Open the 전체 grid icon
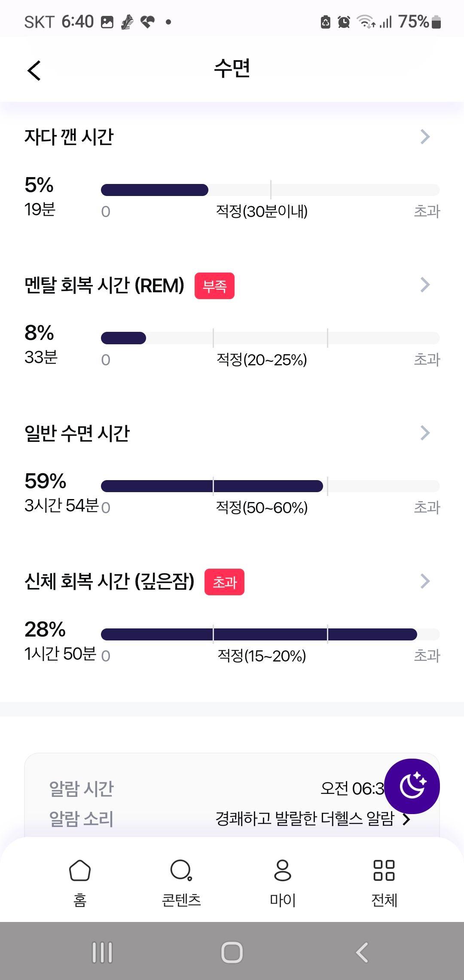464x980 pixels. tap(384, 870)
